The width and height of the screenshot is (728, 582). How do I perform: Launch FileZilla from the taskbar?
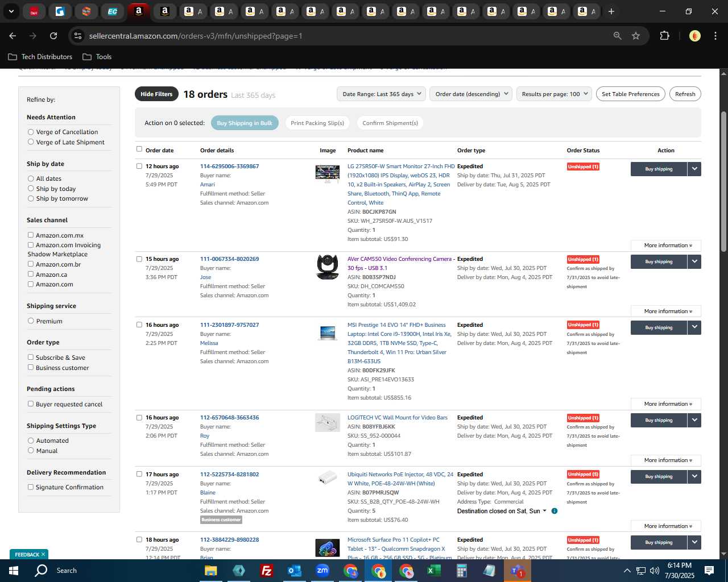[267, 571]
